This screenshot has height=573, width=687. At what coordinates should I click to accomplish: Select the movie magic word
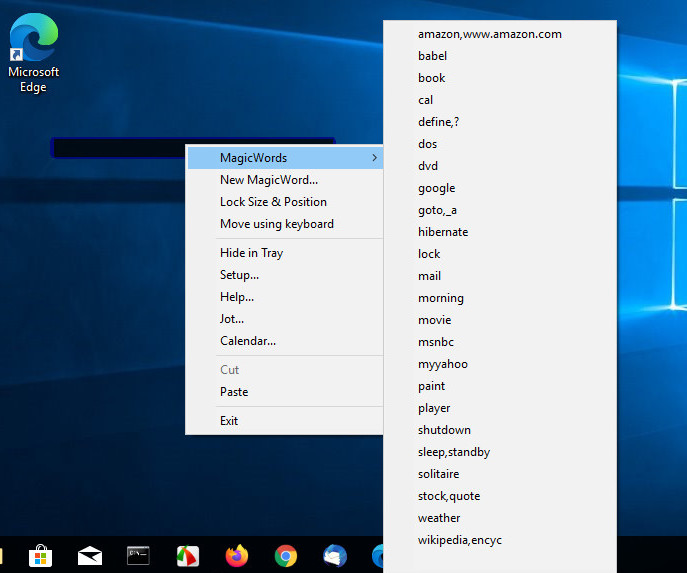(x=500, y=320)
